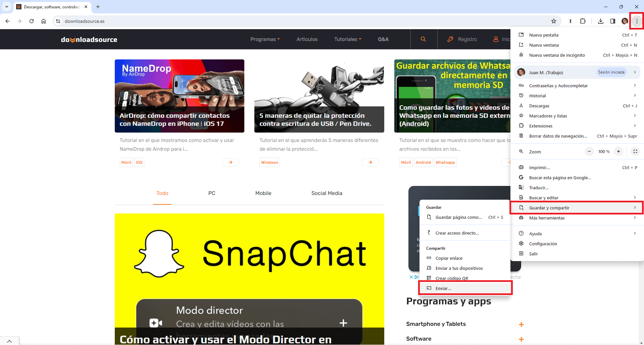The width and height of the screenshot is (644, 345).
Task: Choose Crear acceso directo option
Action: [465, 233]
